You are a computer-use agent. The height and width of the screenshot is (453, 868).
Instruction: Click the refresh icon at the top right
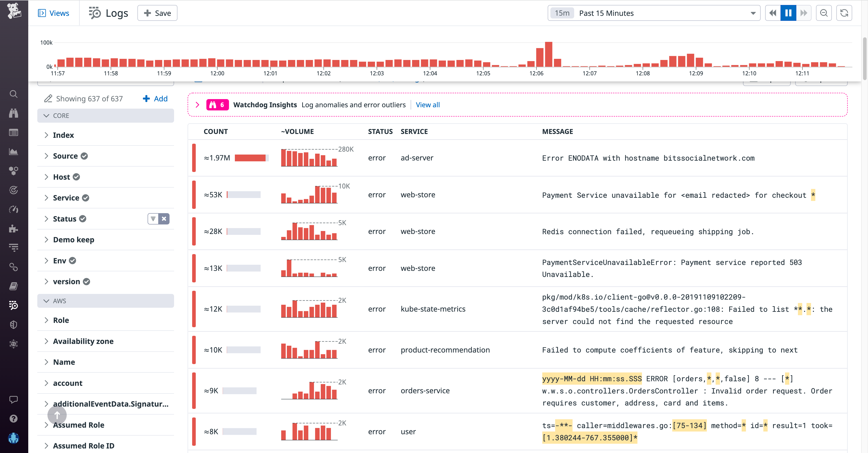(844, 13)
